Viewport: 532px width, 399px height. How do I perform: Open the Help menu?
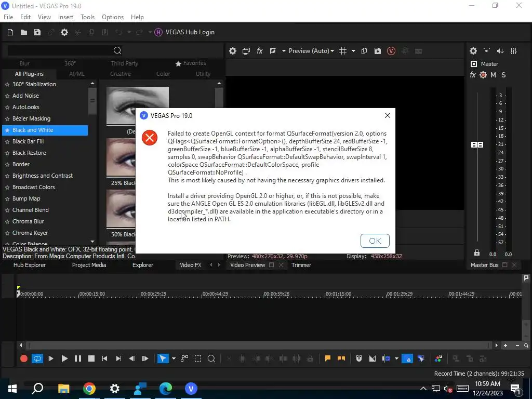(x=137, y=17)
